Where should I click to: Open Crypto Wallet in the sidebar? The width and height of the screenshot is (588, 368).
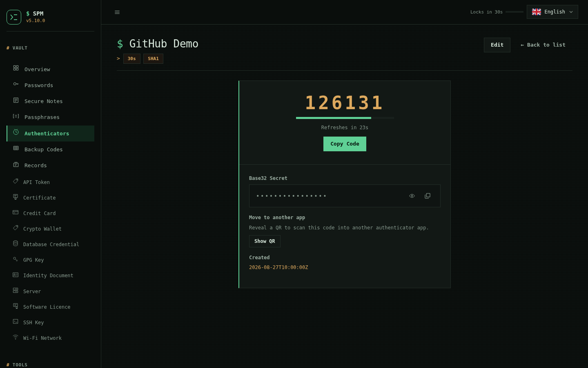(x=51, y=228)
